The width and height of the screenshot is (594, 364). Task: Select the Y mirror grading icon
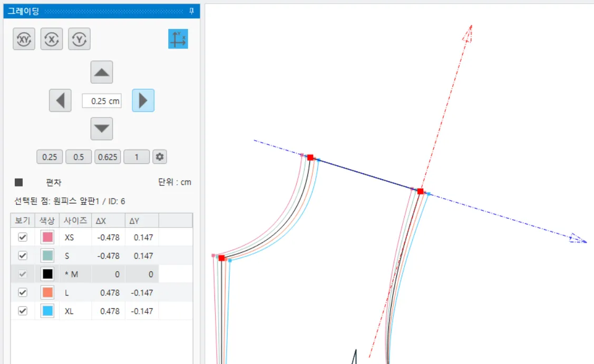[x=79, y=39]
